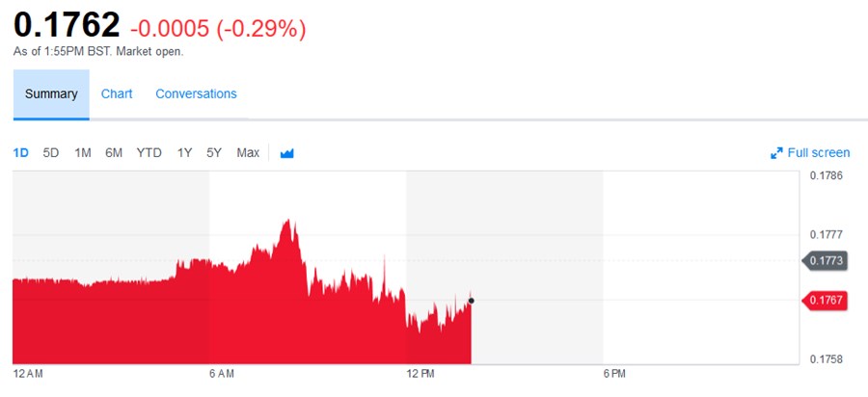Switch to the Chart tab
The width and height of the screenshot is (868, 397).
coord(117,93)
